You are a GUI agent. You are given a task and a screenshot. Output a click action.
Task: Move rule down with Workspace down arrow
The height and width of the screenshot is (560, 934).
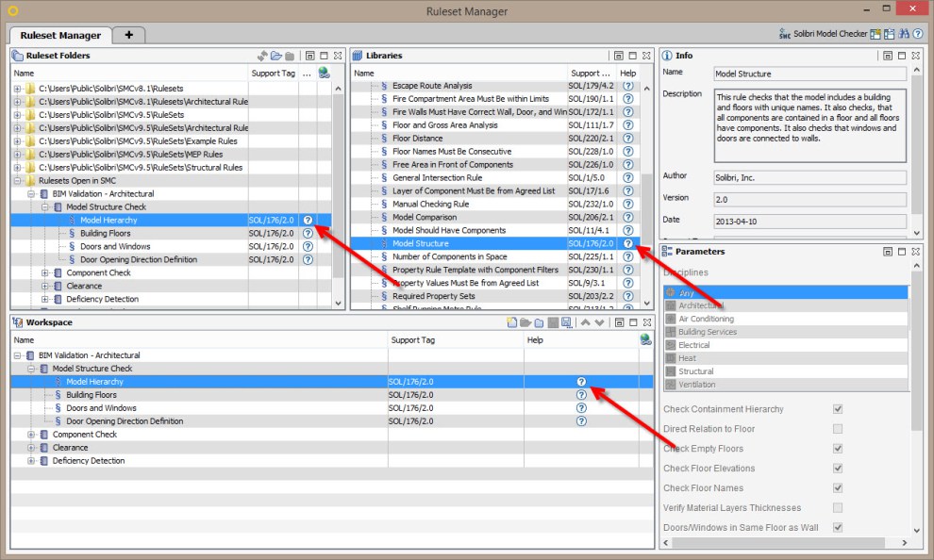[x=599, y=322]
